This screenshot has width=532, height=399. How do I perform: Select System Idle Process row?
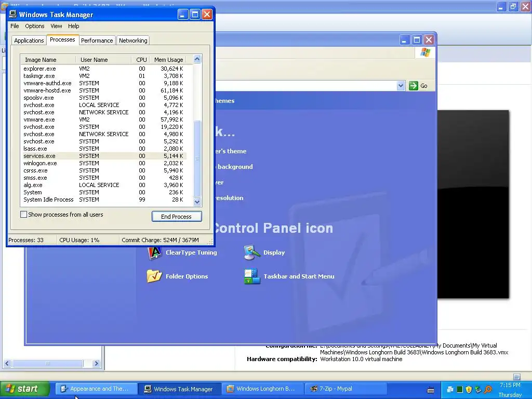[103, 199]
